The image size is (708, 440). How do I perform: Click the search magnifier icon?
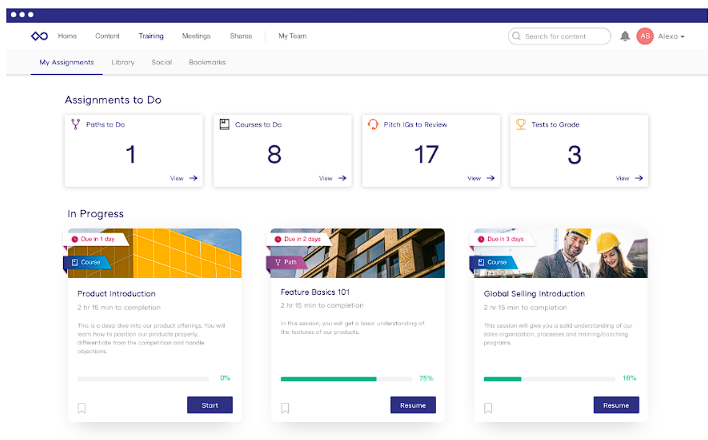(x=516, y=36)
